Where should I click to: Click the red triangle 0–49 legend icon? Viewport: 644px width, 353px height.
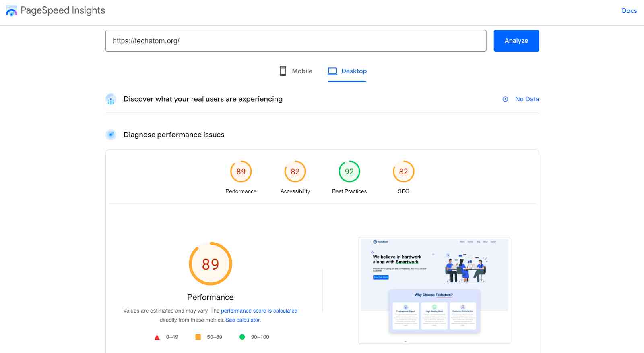coord(157,337)
